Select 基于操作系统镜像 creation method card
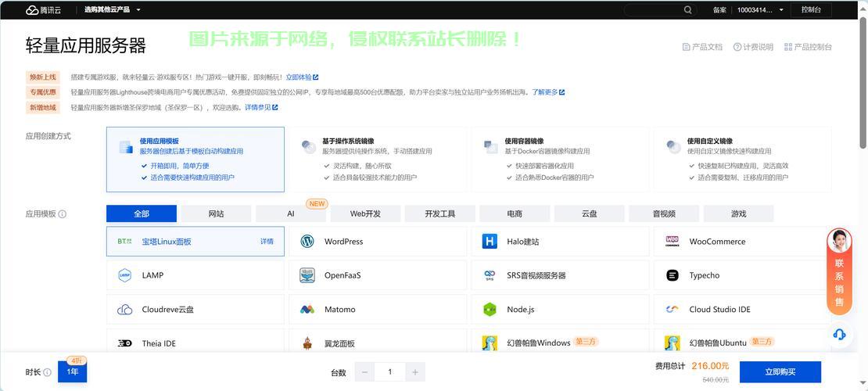868x391 pixels. pos(378,160)
